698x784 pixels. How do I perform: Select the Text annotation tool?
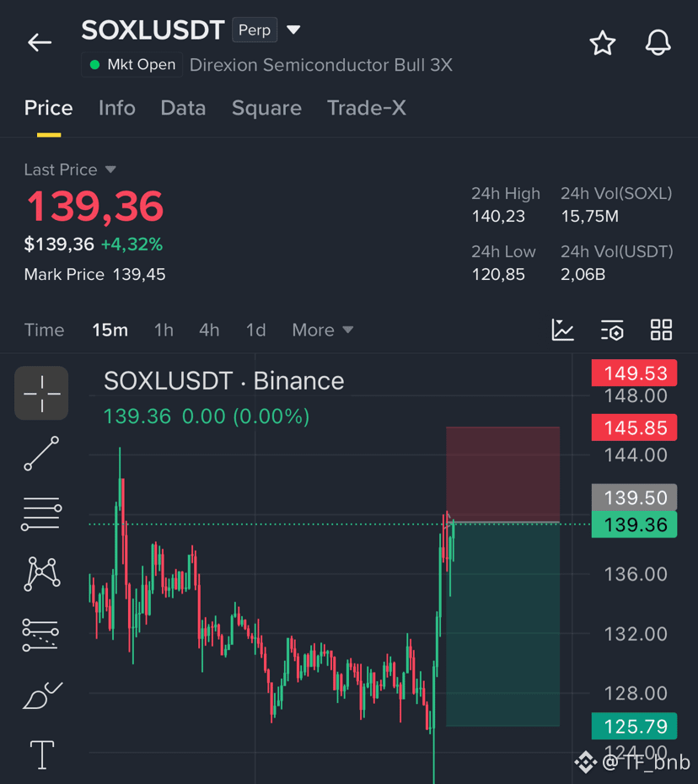coord(42,755)
